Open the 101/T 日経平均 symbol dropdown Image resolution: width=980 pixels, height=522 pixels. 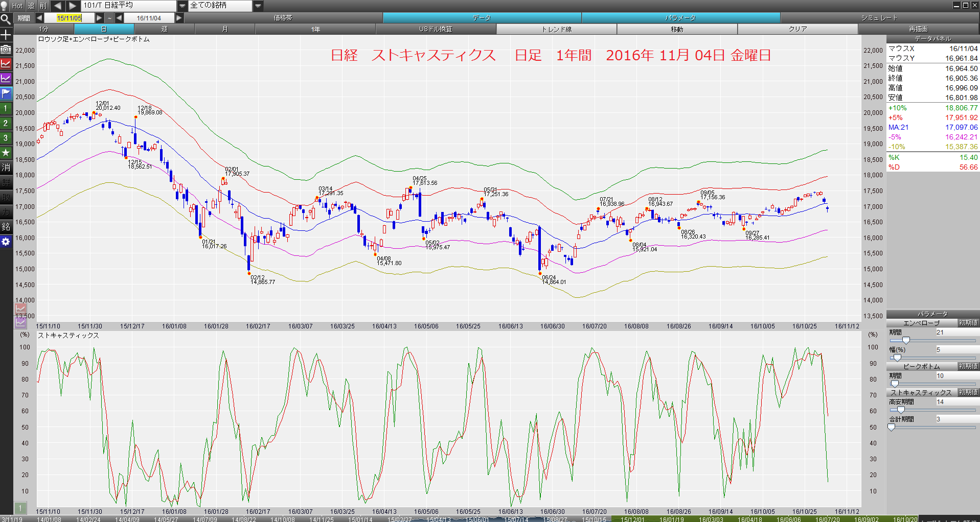tap(183, 6)
